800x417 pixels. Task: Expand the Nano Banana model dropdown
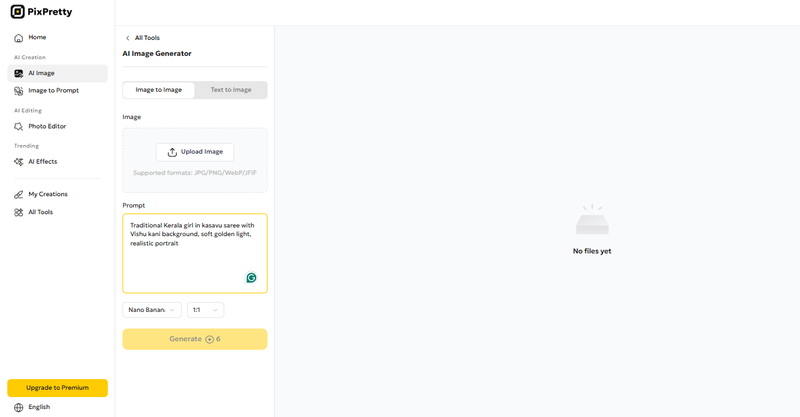152,310
